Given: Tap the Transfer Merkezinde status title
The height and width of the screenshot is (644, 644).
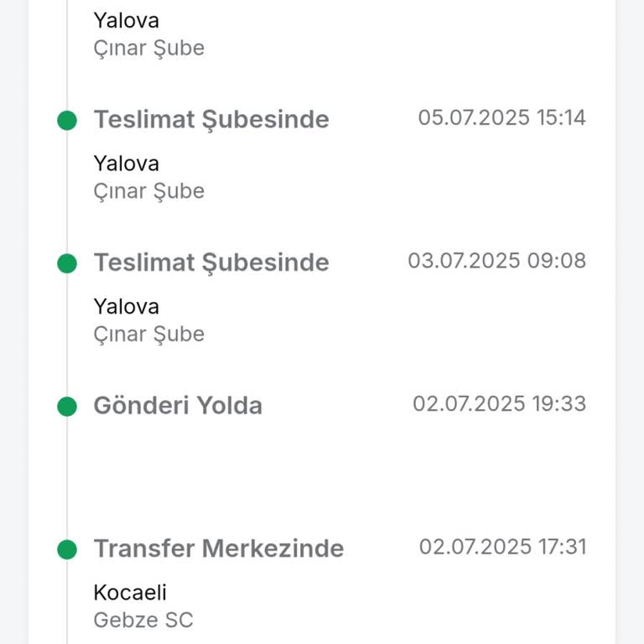Looking at the screenshot, I should pyautogui.click(x=218, y=549).
